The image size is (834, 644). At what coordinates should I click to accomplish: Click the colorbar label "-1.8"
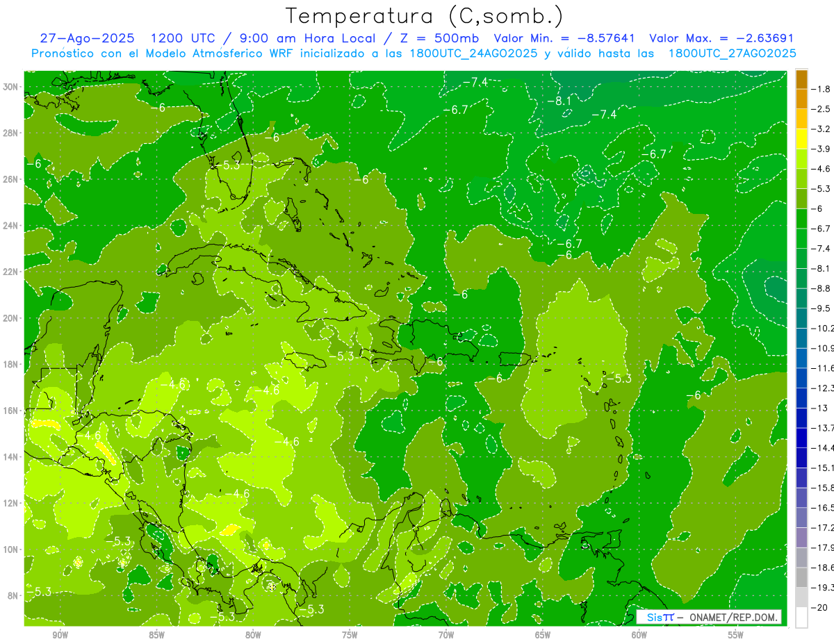click(821, 89)
